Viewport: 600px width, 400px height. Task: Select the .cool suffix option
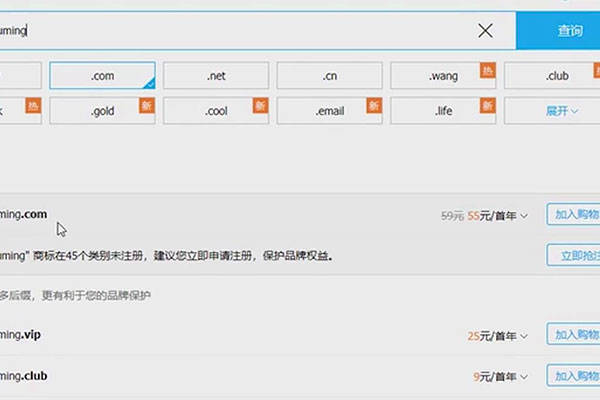216,111
